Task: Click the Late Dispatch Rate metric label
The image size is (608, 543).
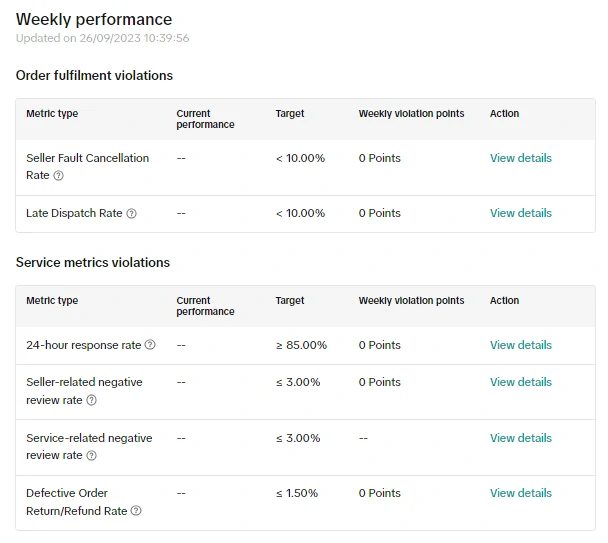Action: (x=74, y=213)
